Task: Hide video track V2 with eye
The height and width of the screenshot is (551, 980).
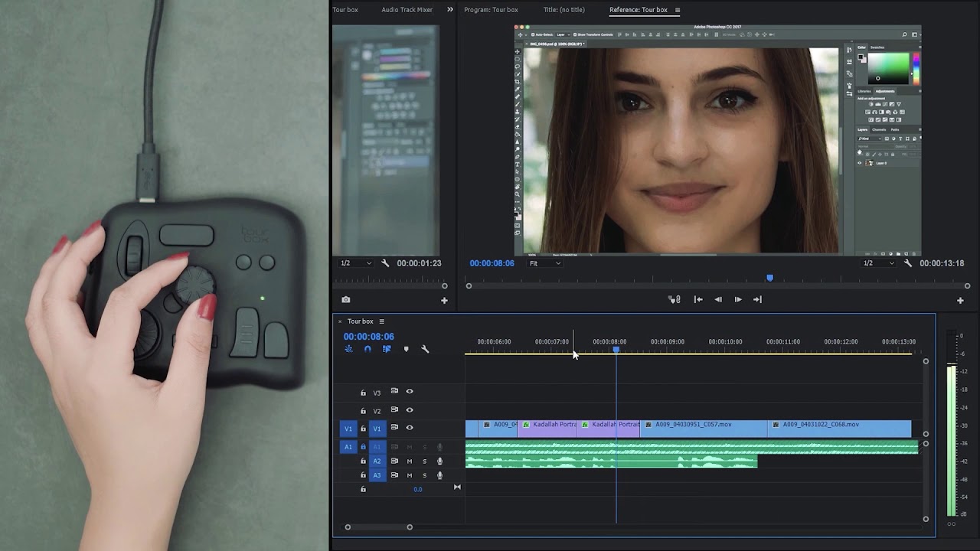Action: (x=410, y=409)
